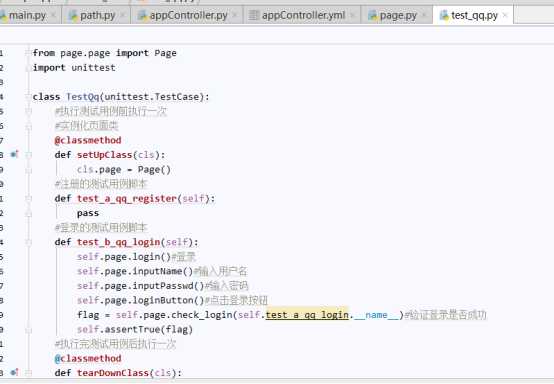Click 'Page' in the from-import line
Screen dimensions: 554x384
[x=165, y=53]
